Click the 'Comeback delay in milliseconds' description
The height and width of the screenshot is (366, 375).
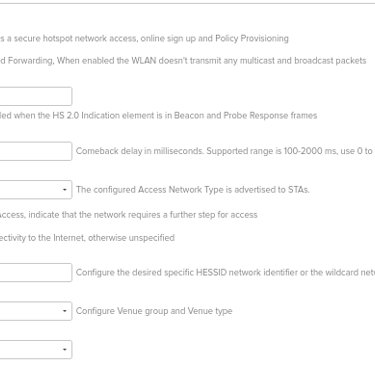click(x=140, y=151)
